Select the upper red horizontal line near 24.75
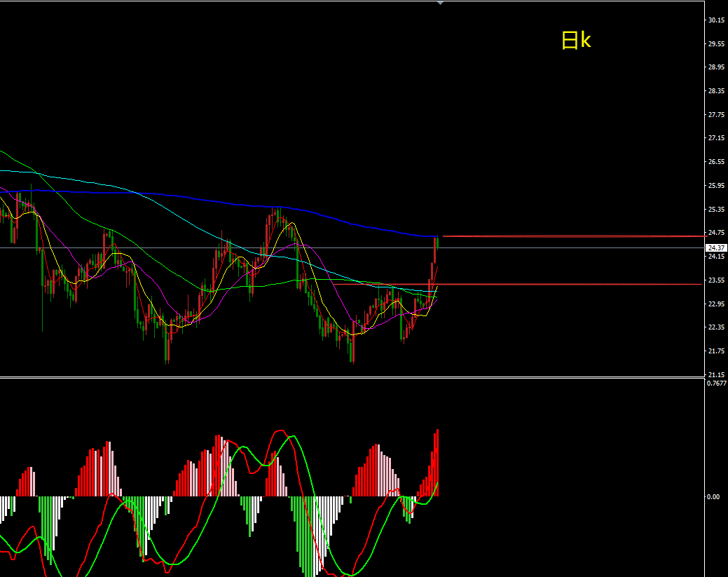This screenshot has width=728, height=577. (x=575, y=236)
